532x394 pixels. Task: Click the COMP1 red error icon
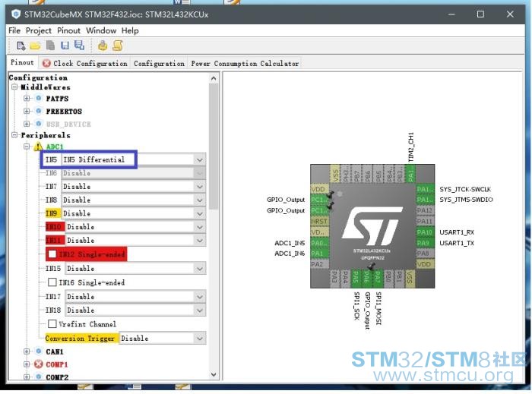pyautogui.click(x=38, y=364)
